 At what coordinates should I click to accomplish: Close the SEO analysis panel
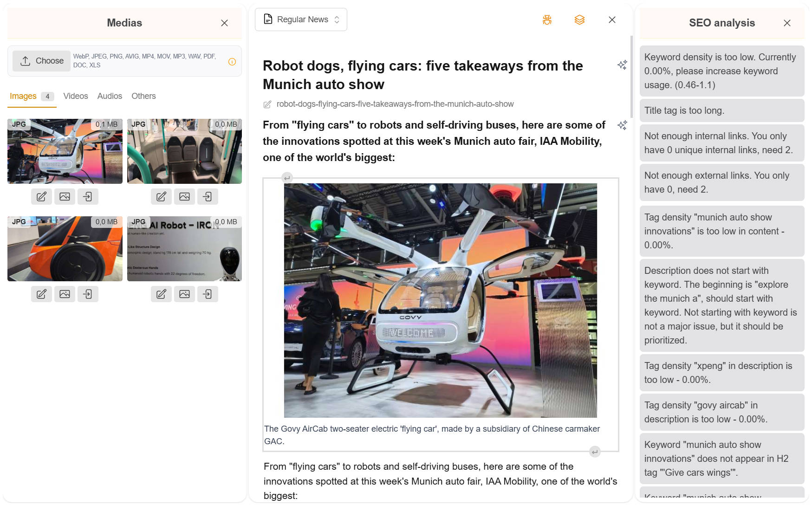(786, 23)
